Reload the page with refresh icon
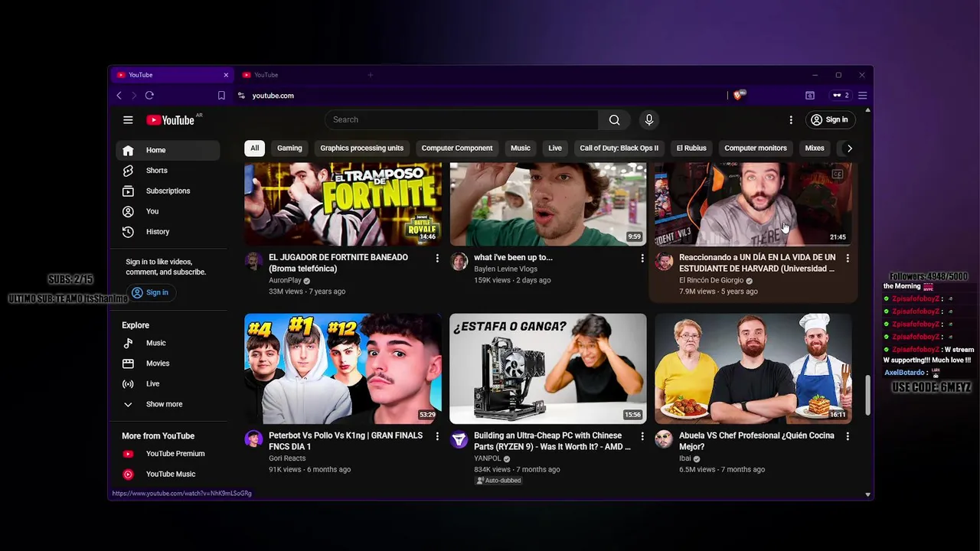980x551 pixels. (149, 96)
